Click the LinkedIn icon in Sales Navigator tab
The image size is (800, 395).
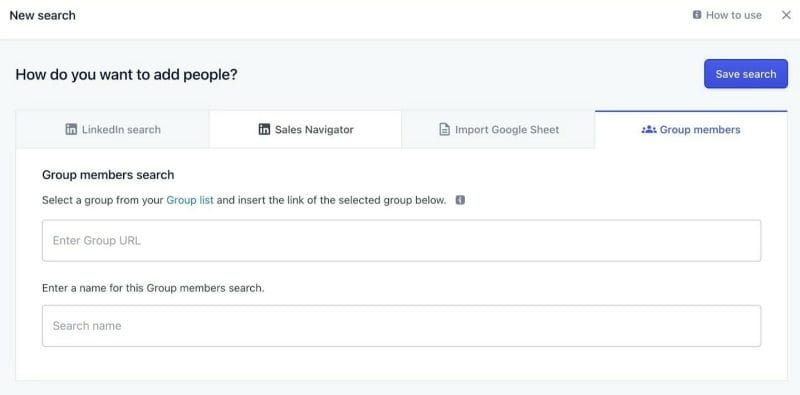(x=264, y=130)
